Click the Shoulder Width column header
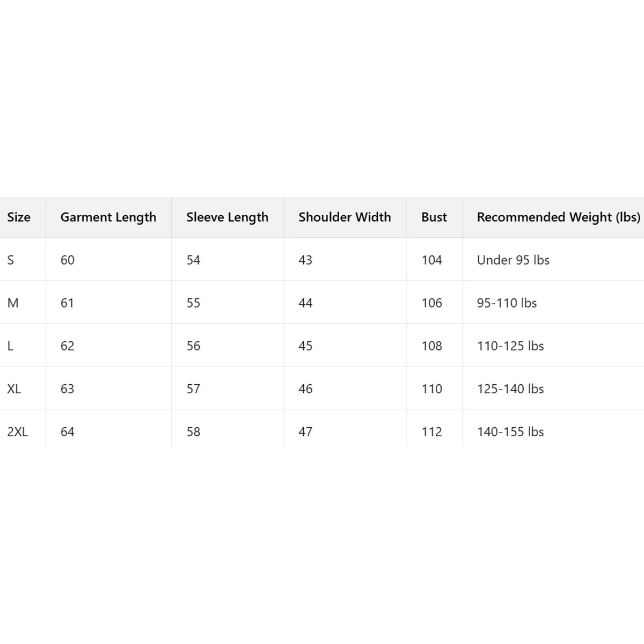The height and width of the screenshot is (644, 644). [x=345, y=217]
